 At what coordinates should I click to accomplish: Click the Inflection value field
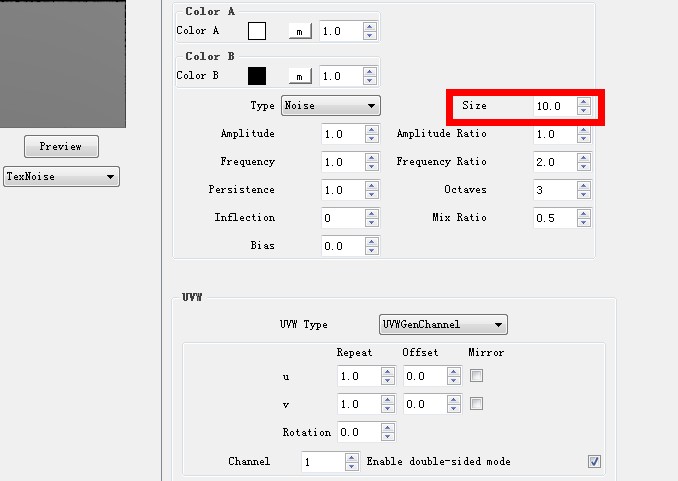[x=343, y=218]
